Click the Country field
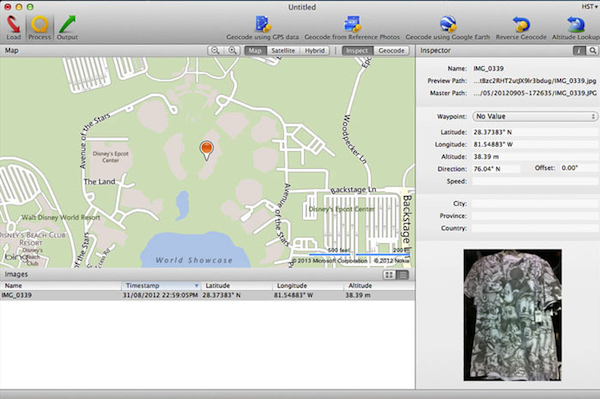Screen dimensions: 600x399 coord(535,228)
